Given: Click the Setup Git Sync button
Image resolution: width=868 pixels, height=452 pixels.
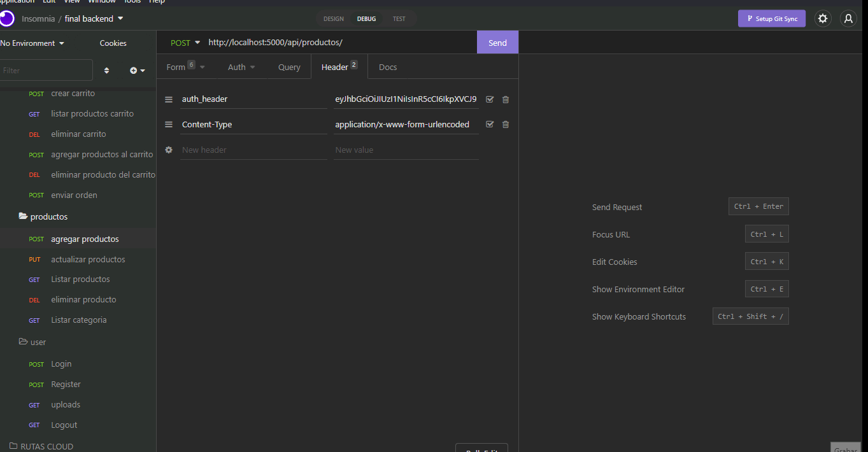Looking at the screenshot, I should [x=771, y=18].
